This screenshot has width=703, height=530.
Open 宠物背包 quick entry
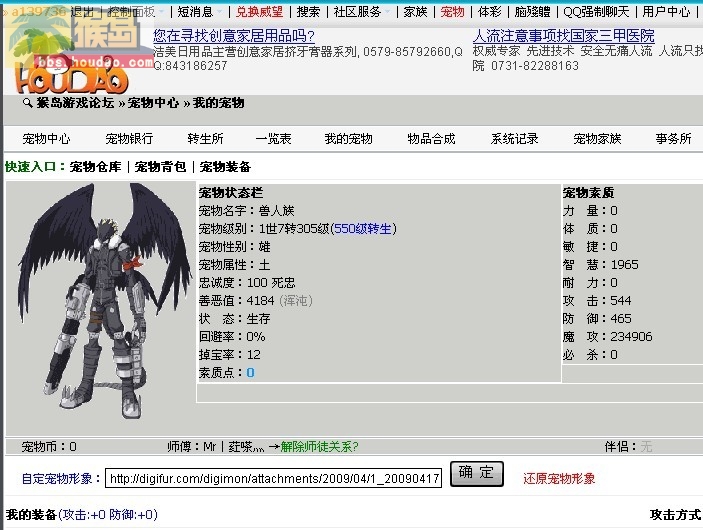(x=161, y=167)
